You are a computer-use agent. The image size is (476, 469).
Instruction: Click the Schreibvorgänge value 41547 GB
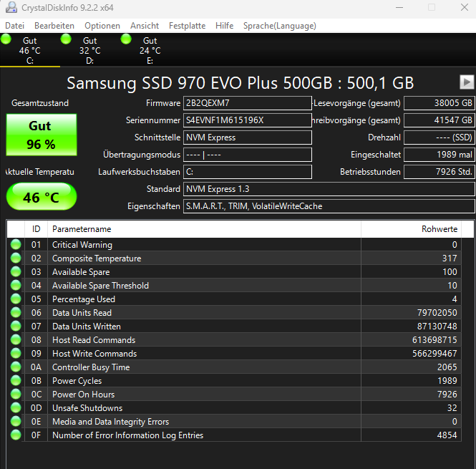(439, 120)
